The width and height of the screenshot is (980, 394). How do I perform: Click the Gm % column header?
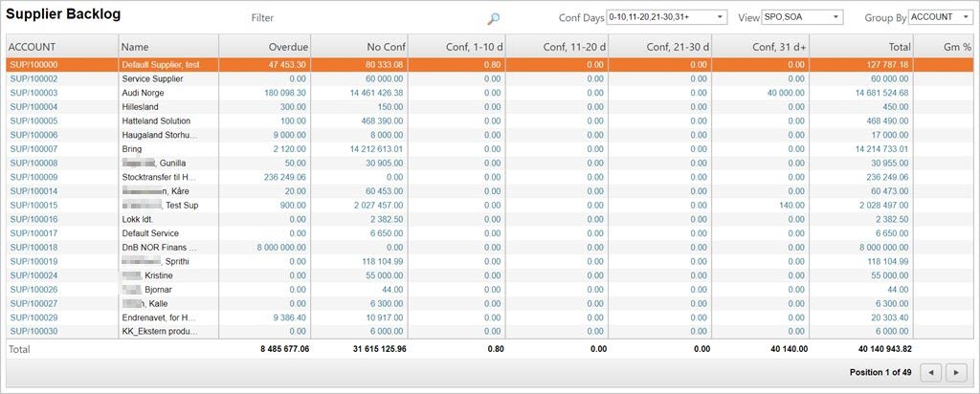944,46
